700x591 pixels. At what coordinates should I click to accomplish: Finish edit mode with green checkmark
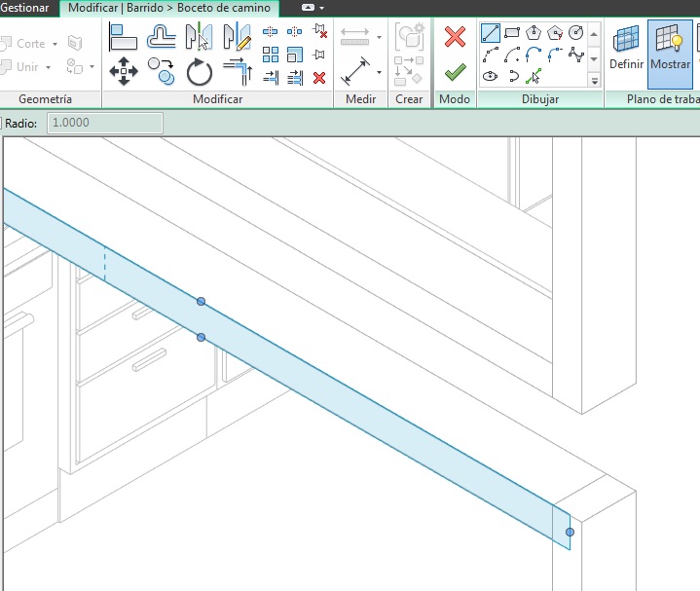(455, 72)
